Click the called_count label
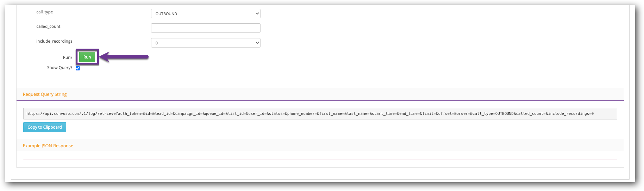This screenshot has height=191, width=644. 48,26
